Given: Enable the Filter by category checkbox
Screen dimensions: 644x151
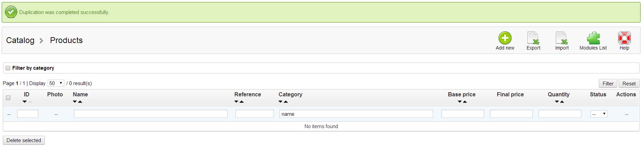Looking at the screenshot, I should [x=8, y=68].
